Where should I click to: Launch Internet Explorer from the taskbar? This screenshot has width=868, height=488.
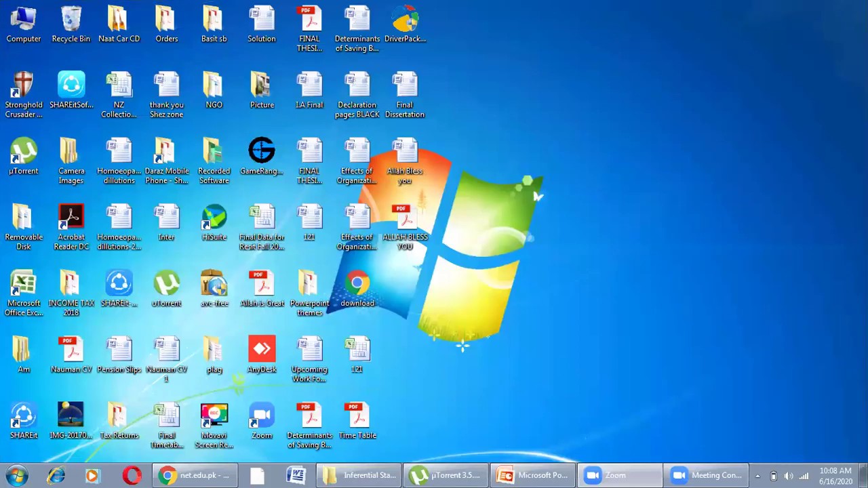click(56, 475)
